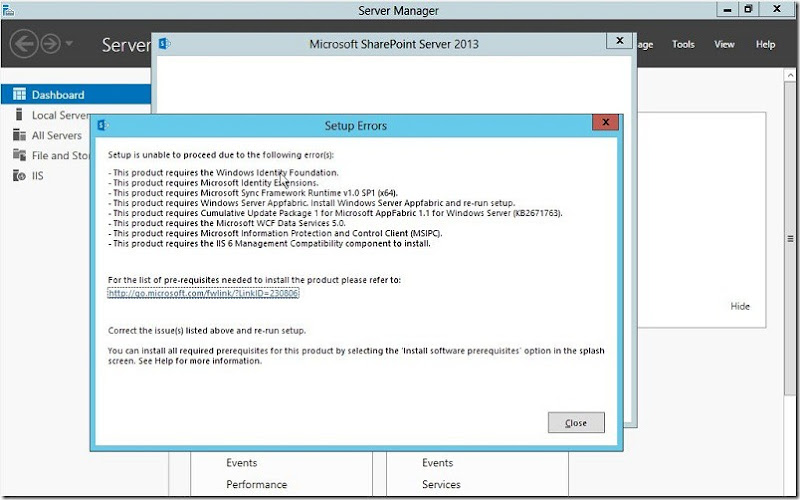Click the SharePoint icon in Setup Errors title bar
800x500 pixels.
coord(103,125)
